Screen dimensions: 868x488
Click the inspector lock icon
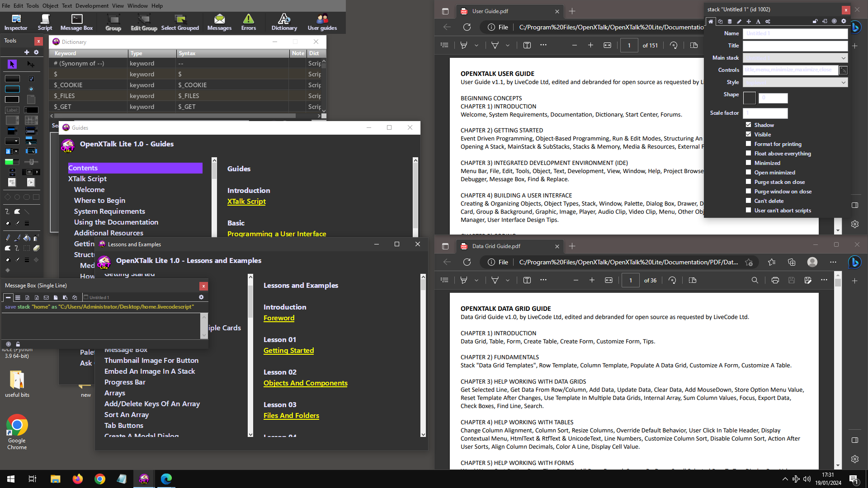point(815,21)
